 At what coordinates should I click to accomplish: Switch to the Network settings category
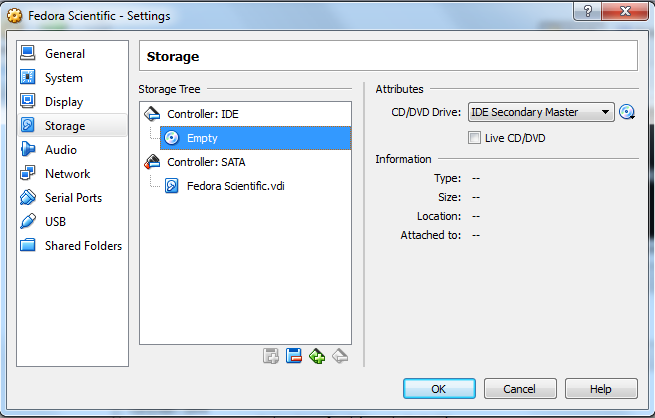tap(67, 174)
